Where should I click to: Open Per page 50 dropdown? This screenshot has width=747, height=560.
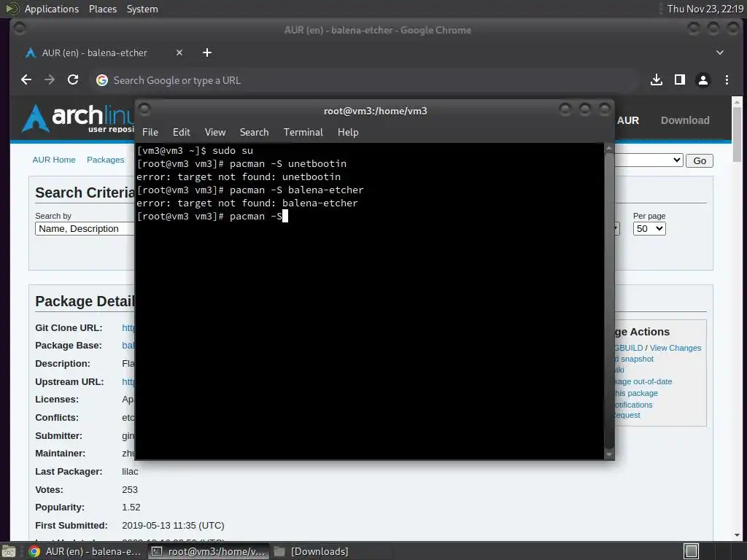click(649, 228)
